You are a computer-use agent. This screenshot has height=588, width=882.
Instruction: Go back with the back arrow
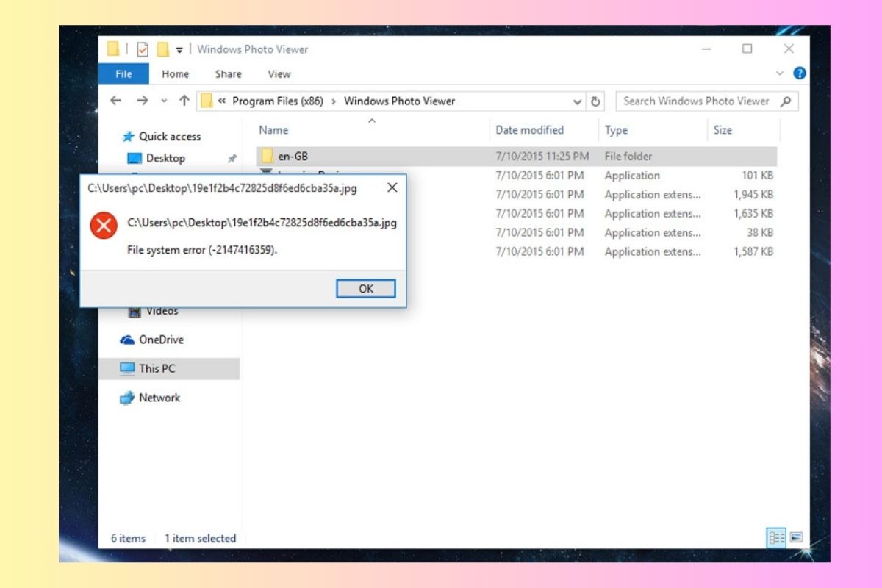coord(115,101)
